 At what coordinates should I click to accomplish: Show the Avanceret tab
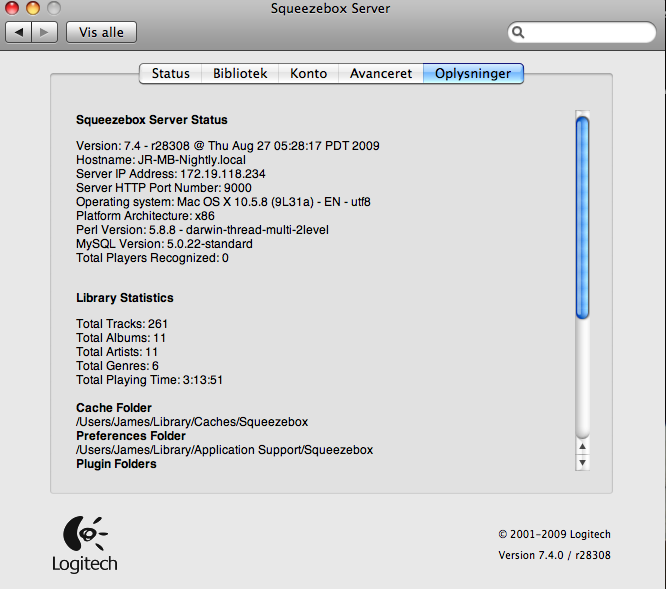(380, 74)
